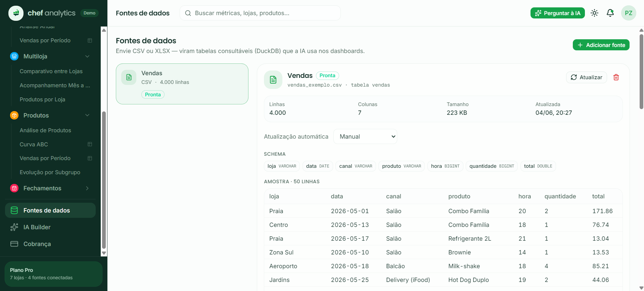Open Evolução por Subgrupo
Screen dimensions: 644x291
[x=50, y=172]
